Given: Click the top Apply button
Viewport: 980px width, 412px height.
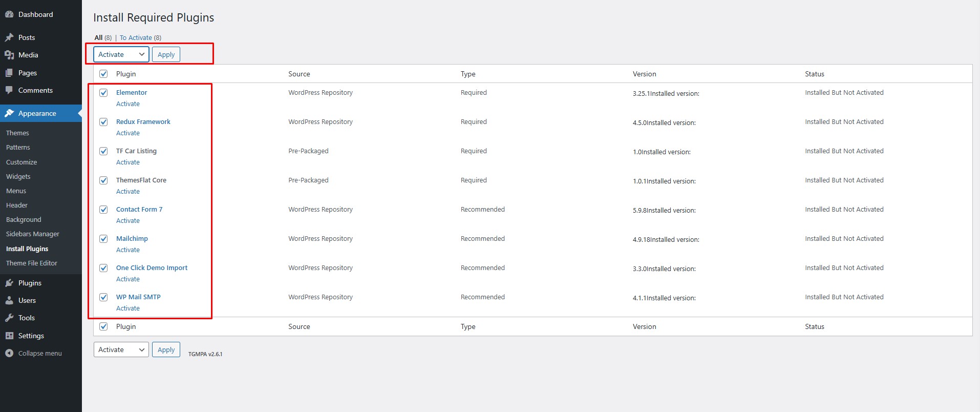Looking at the screenshot, I should coord(166,54).
